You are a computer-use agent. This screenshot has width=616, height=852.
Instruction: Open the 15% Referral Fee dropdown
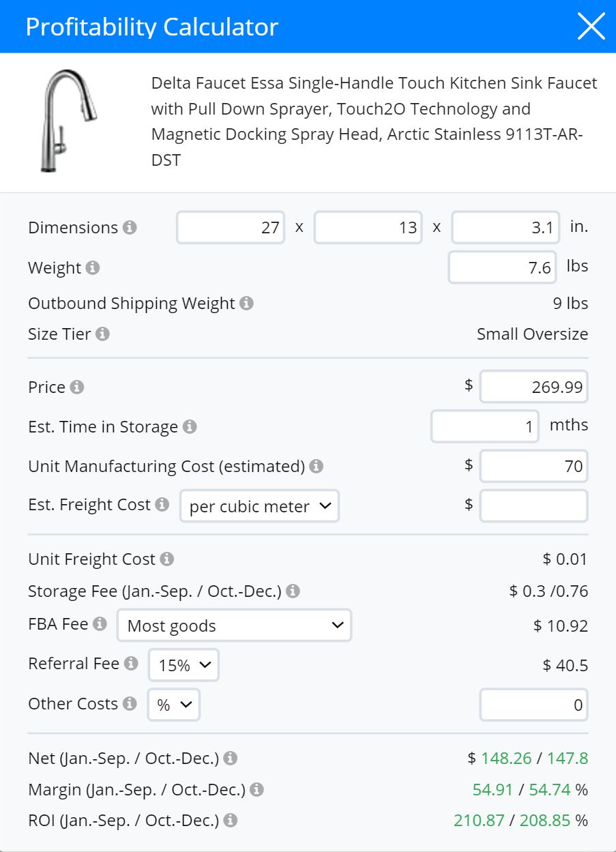(184, 665)
